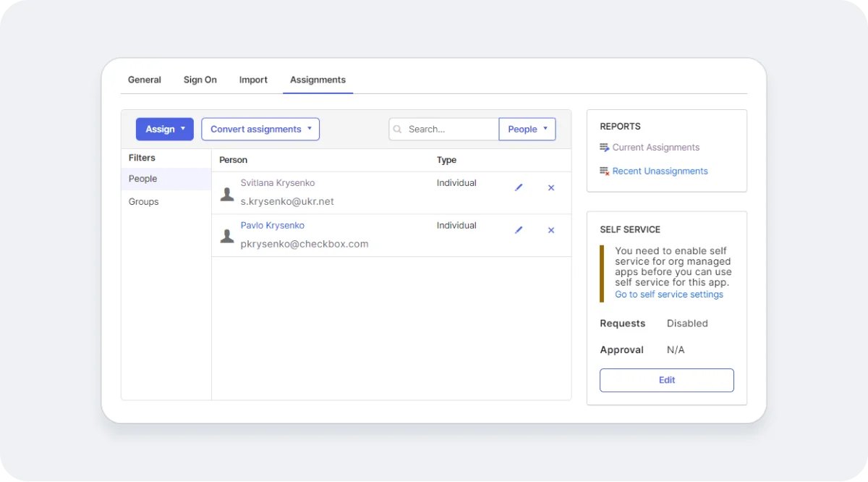Remove Svitlana Krysenko via the X icon
Viewport: 868px width, 482px height.
pos(550,187)
